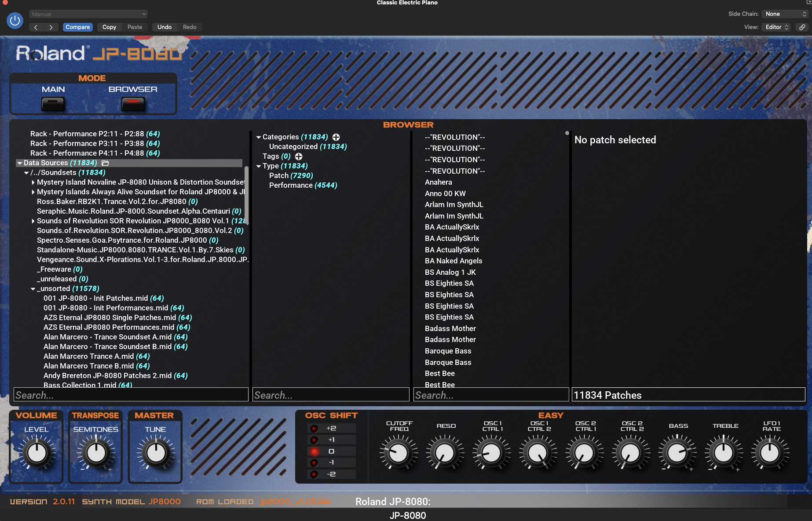Click the CUTOFF FREQ knob
812x521 pixels.
[x=399, y=453]
